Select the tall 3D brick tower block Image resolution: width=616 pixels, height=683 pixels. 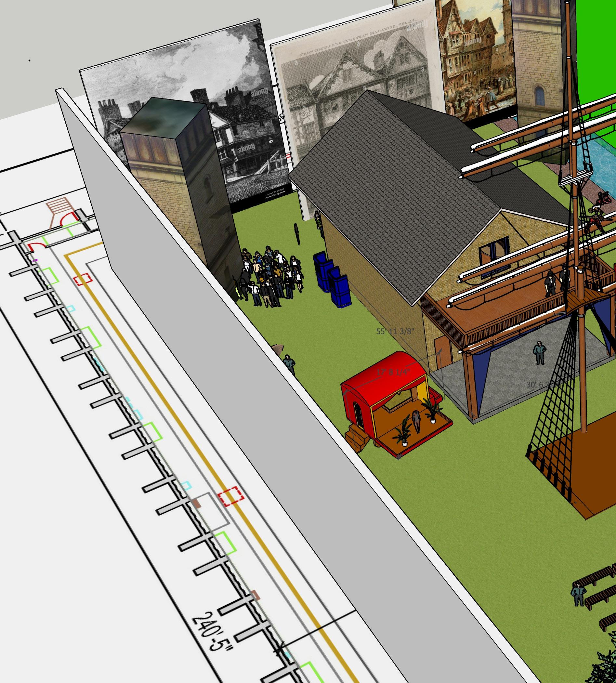(181, 196)
